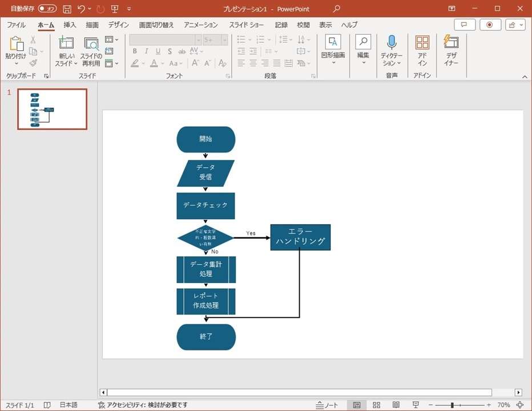Switch to Normal view using the status bar button

(357, 405)
